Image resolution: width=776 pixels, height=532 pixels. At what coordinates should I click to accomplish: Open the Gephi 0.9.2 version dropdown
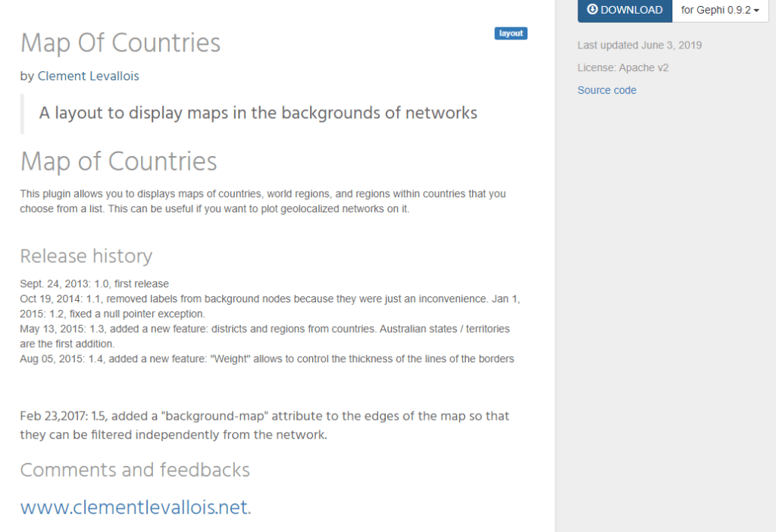[720, 10]
